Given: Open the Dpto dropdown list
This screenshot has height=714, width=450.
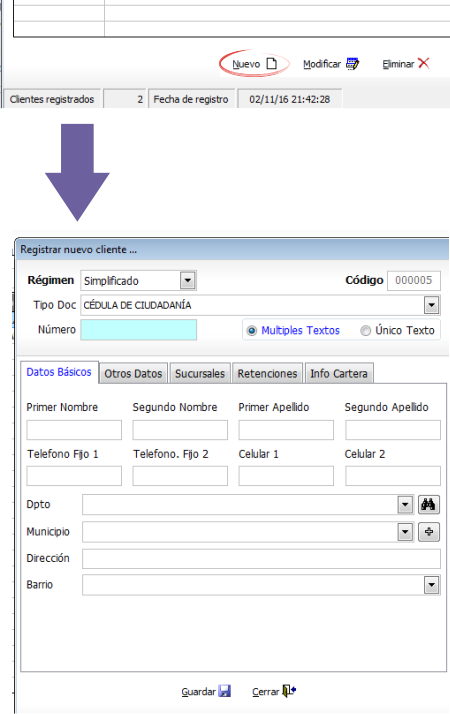Looking at the screenshot, I should click(405, 505).
